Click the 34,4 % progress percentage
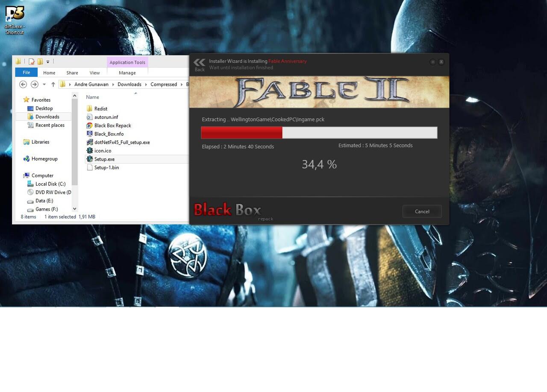The image size is (547, 392). point(319,164)
